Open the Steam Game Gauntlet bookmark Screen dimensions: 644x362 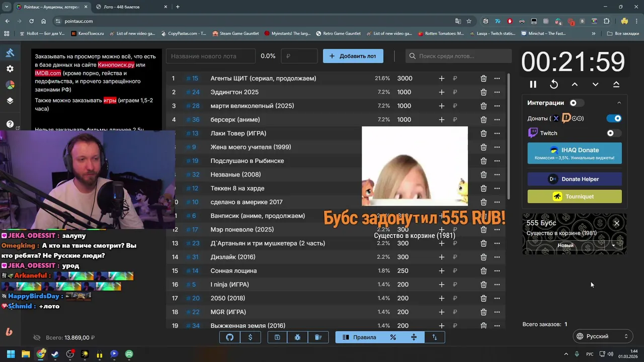(x=235, y=34)
